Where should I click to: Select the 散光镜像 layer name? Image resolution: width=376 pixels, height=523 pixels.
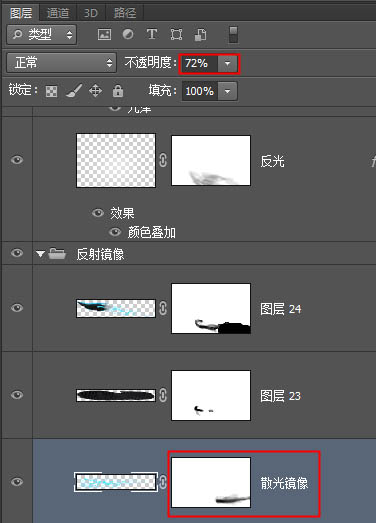[284, 483]
